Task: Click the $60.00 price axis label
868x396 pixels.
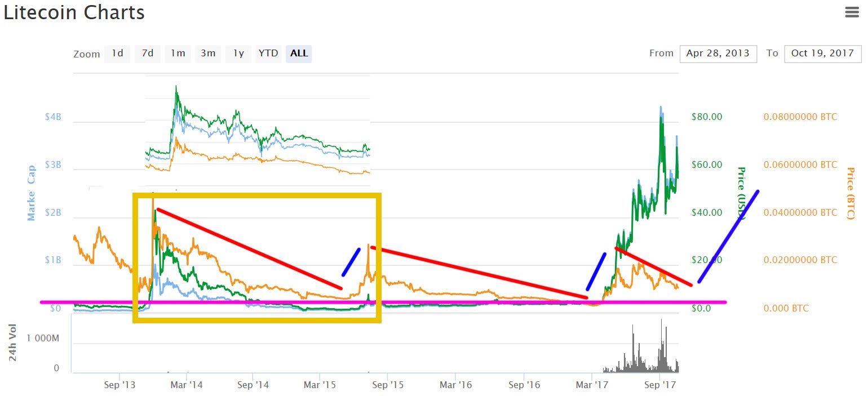Action: (x=707, y=165)
